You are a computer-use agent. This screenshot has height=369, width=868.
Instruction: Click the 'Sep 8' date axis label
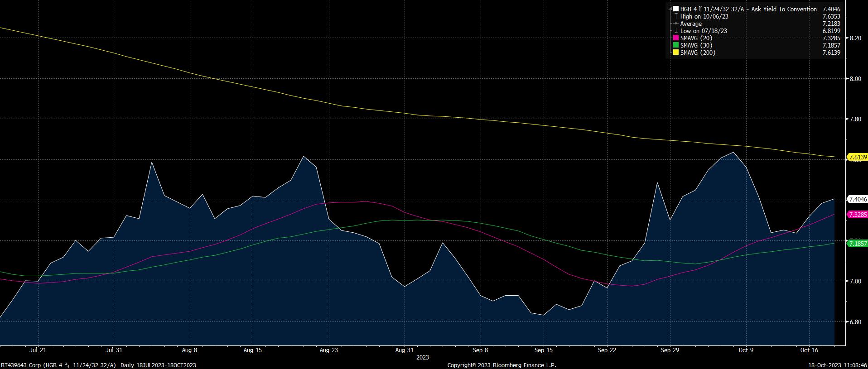480,350
